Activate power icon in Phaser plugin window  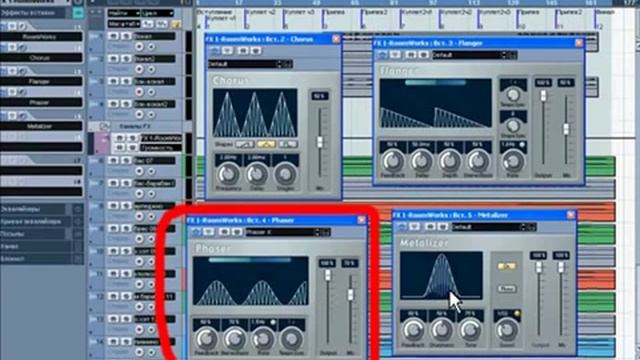(196, 232)
